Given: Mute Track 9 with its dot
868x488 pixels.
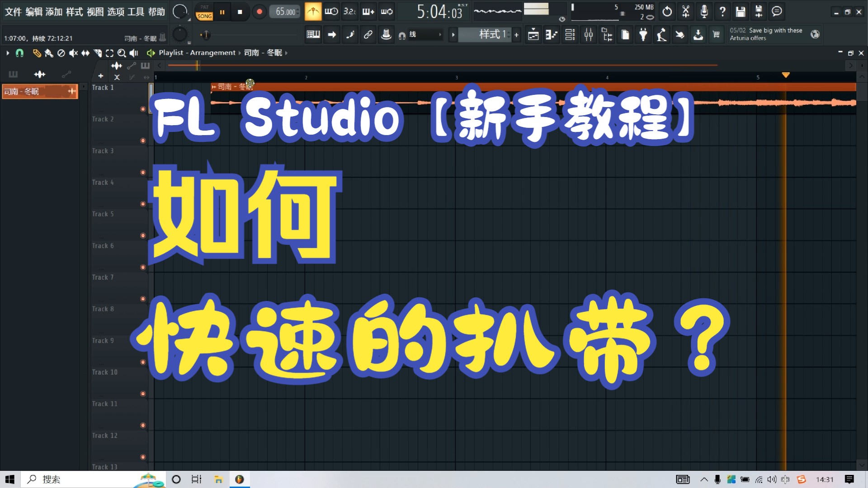Looking at the screenshot, I should pyautogui.click(x=143, y=362).
